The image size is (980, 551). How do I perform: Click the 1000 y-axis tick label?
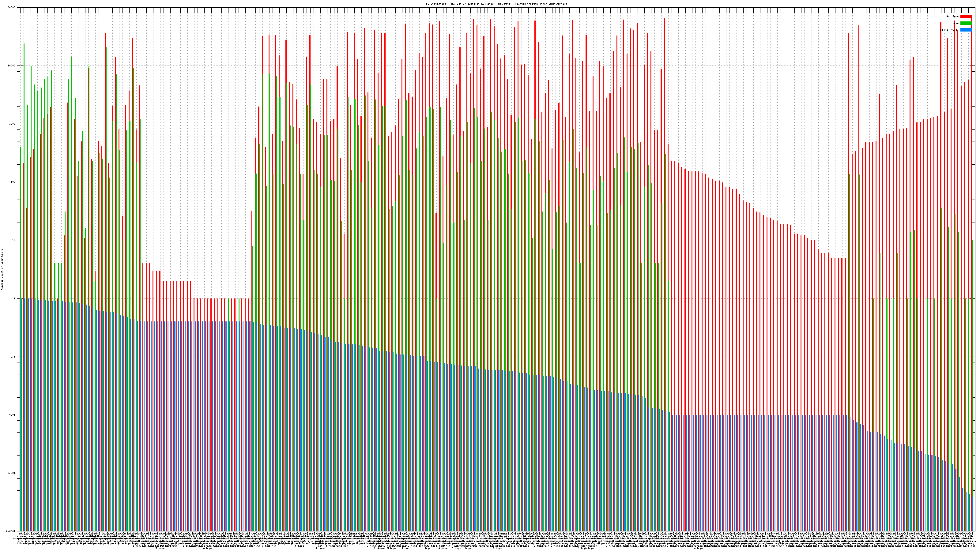(13, 124)
